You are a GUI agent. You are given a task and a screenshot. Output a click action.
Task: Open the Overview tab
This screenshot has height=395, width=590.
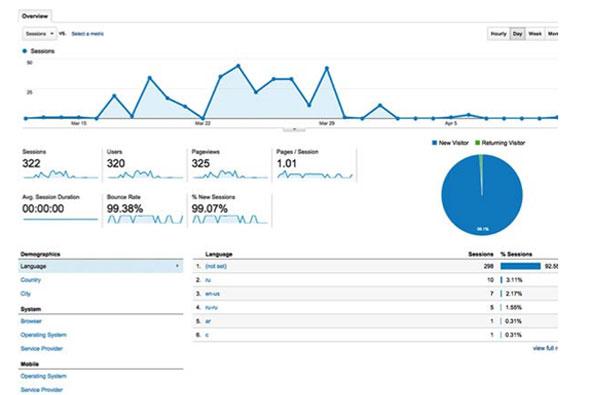[35, 16]
